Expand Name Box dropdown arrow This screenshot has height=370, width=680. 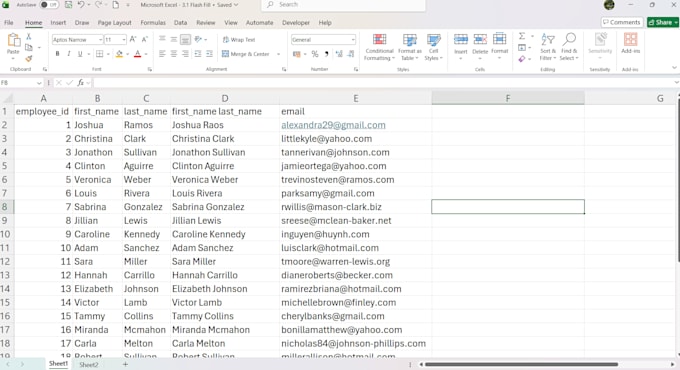[x=39, y=82]
